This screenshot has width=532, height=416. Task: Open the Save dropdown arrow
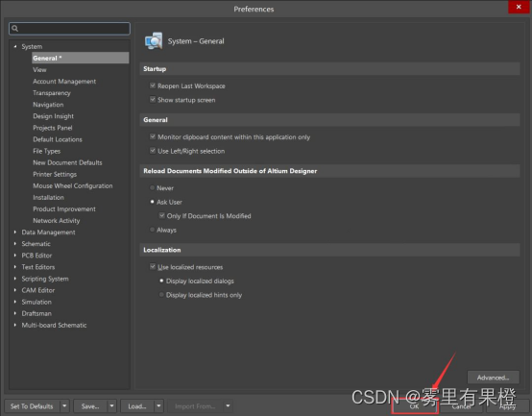pos(111,405)
